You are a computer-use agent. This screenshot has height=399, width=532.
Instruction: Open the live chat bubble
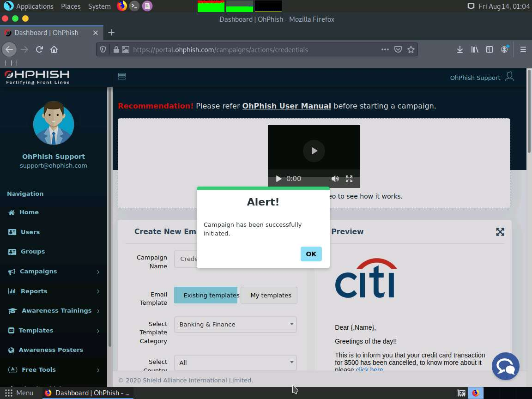(x=506, y=366)
